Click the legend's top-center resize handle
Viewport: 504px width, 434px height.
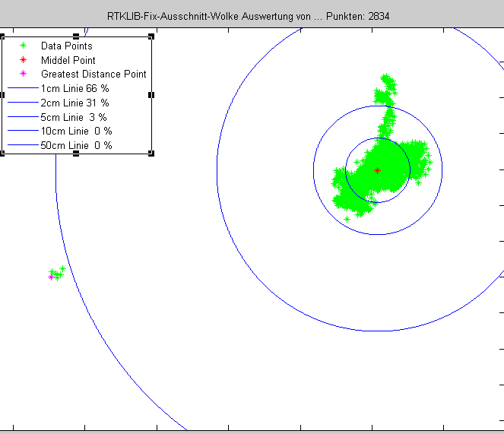point(76,36)
